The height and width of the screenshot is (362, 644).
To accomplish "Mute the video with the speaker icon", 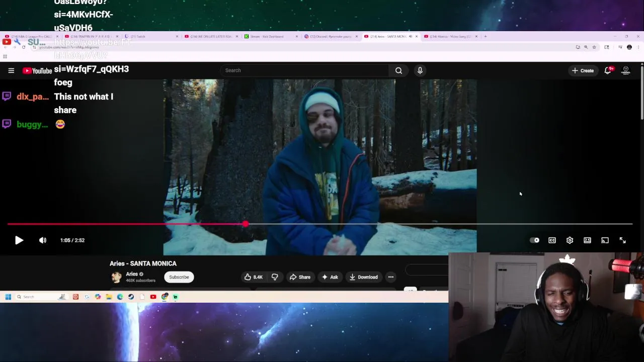I will [x=43, y=240].
